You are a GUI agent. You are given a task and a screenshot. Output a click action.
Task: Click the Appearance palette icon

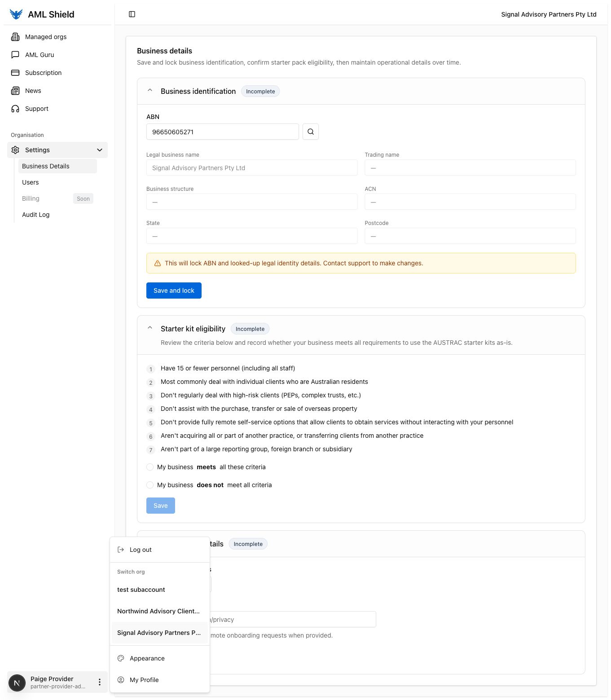(x=121, y=658)
